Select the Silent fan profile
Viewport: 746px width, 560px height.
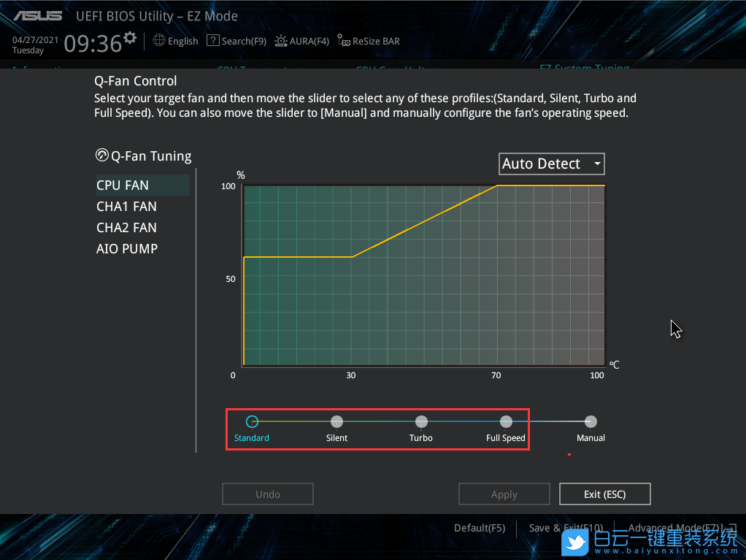click(337, 421)
